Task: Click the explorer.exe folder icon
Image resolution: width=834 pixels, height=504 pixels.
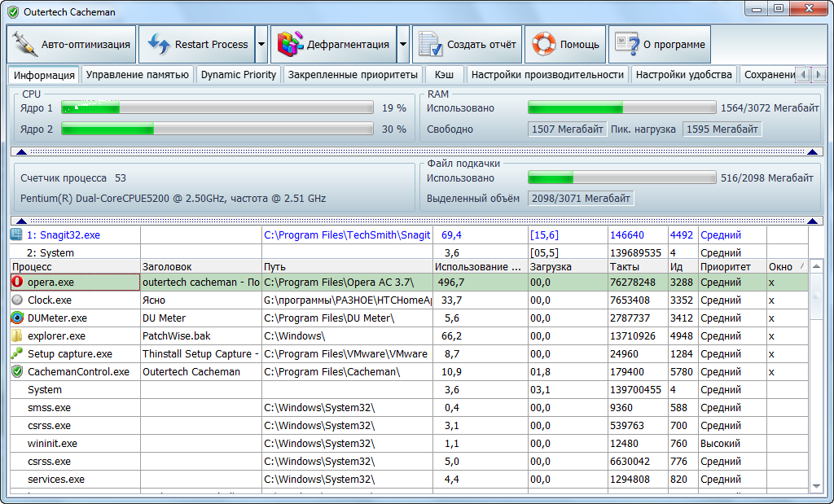Action: (x=17, y=335)
